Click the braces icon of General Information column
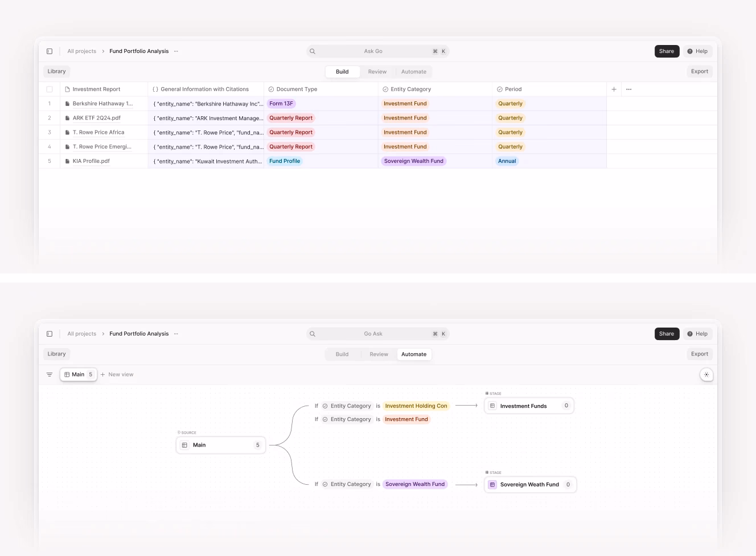Viewport: 756px width, 556px height. pyautogui.click(x=155, y=89)
